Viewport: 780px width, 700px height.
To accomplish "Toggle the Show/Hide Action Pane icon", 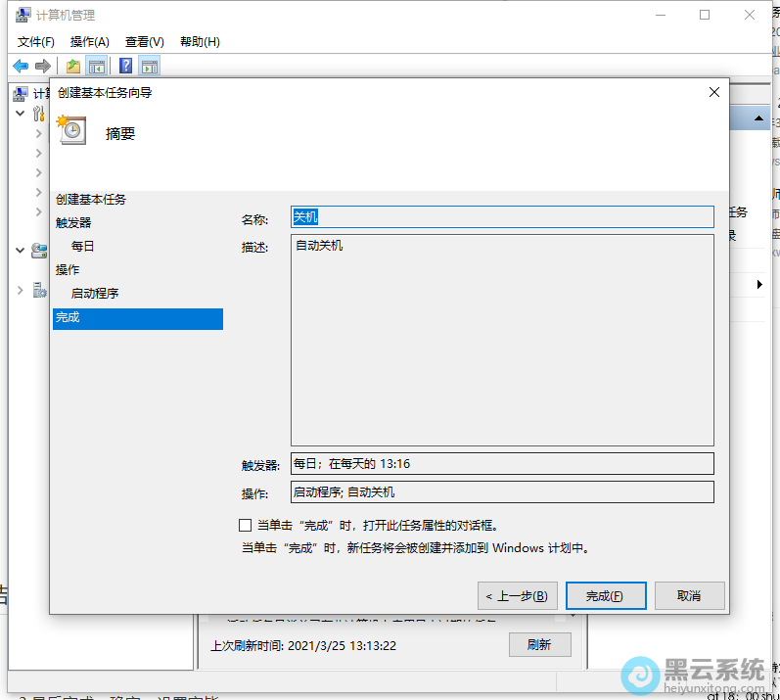I will (x=149, y=66).
